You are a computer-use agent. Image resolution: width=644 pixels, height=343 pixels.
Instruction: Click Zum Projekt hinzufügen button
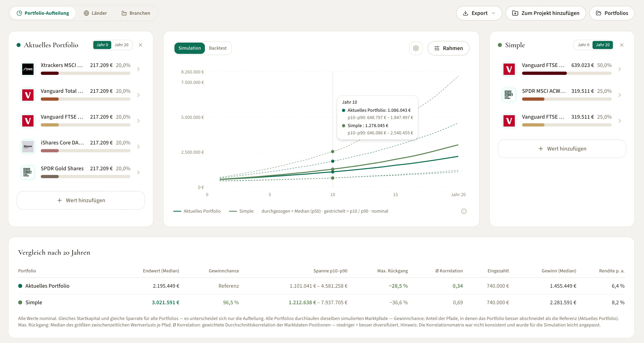point(545,13)
